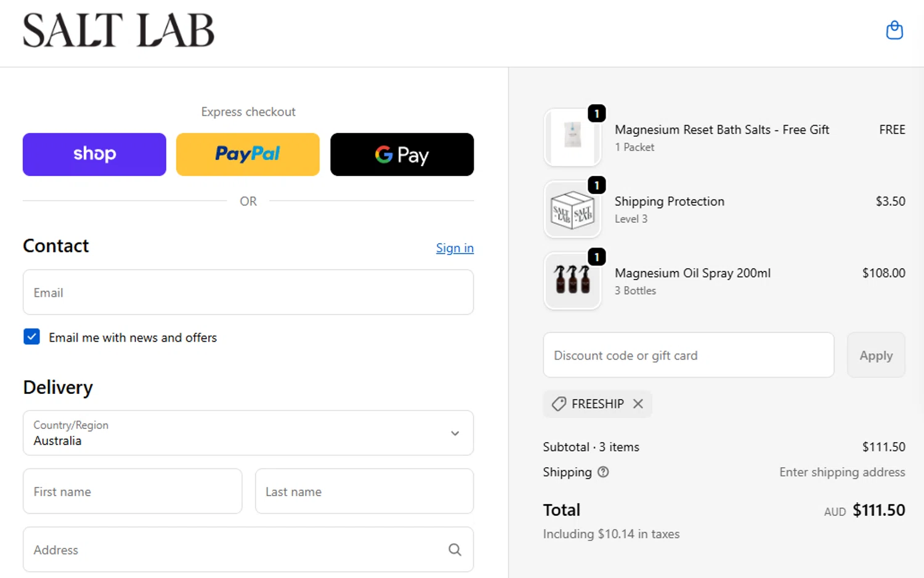The height and width of the screenshot is (578, 924).
Task: Click the address search magnifier icon
Action: 455,550
